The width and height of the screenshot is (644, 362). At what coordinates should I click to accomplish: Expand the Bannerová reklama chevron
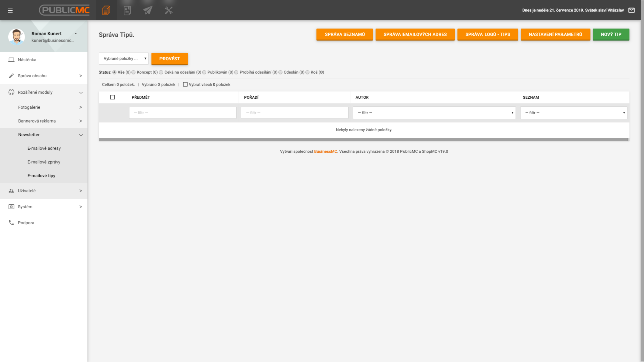coord(80,121)
